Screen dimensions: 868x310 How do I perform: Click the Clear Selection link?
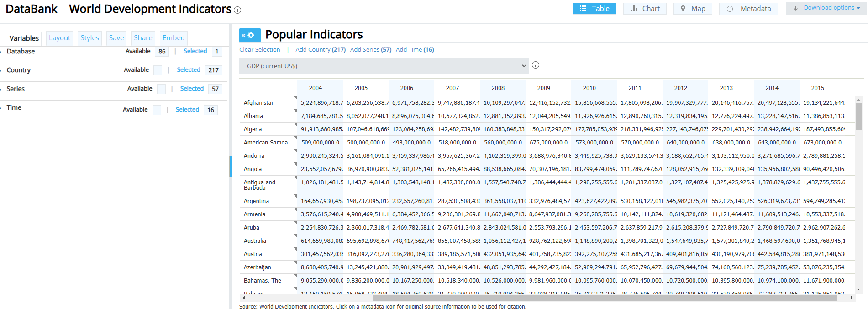(x=259, y=50)
